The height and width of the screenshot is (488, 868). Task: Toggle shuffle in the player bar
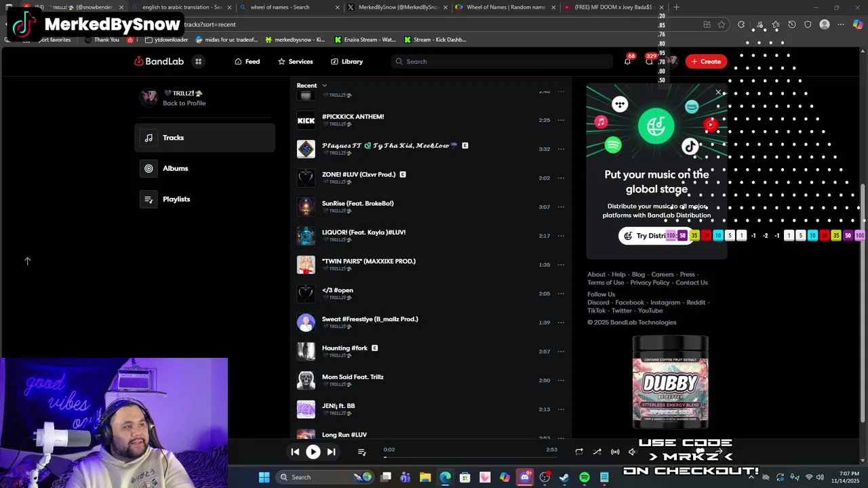pos(597,451)
